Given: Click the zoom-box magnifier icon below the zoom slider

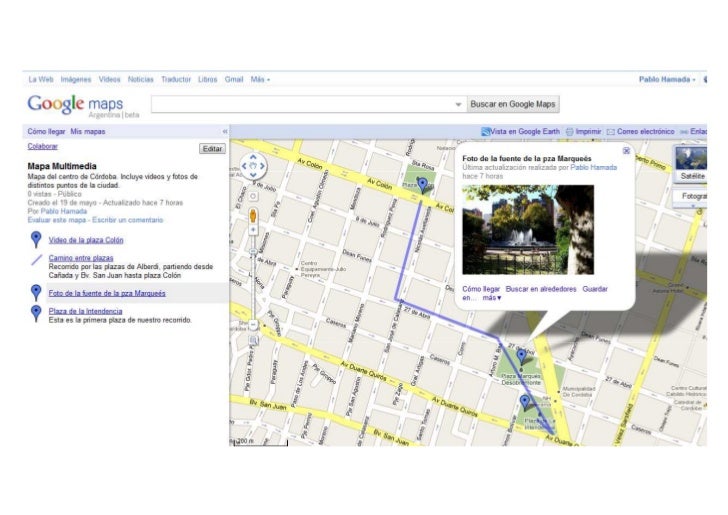Looking at the screenshot, I should pyautogui.click(x=253, y=340).
